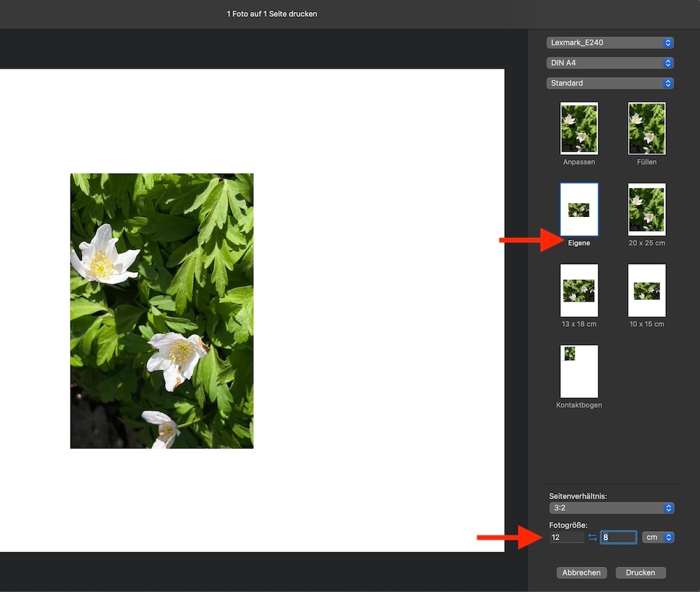Select the 10 x 15 cm format
The height and width of the screenshot is (592, 700).
(646, 290)
